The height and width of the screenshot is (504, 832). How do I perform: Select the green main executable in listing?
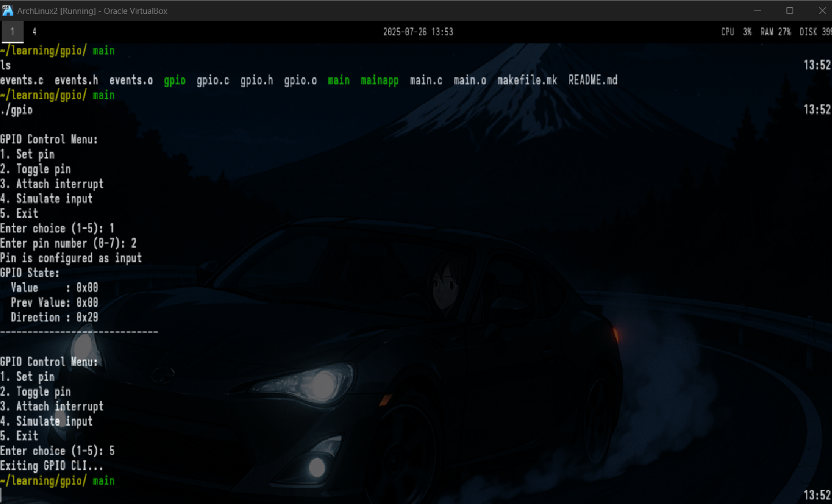click(x=339, y=80)
